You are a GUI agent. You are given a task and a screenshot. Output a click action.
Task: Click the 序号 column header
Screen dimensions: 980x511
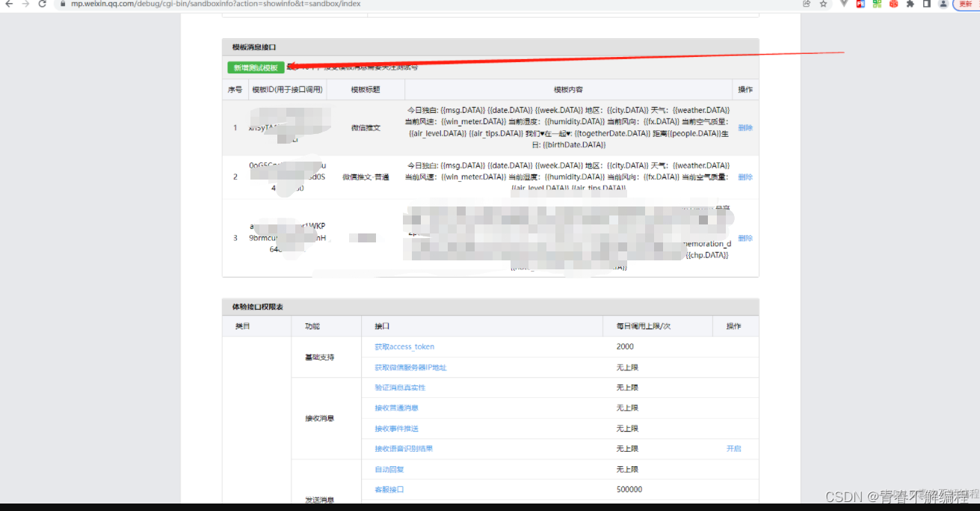pos(235,90)
